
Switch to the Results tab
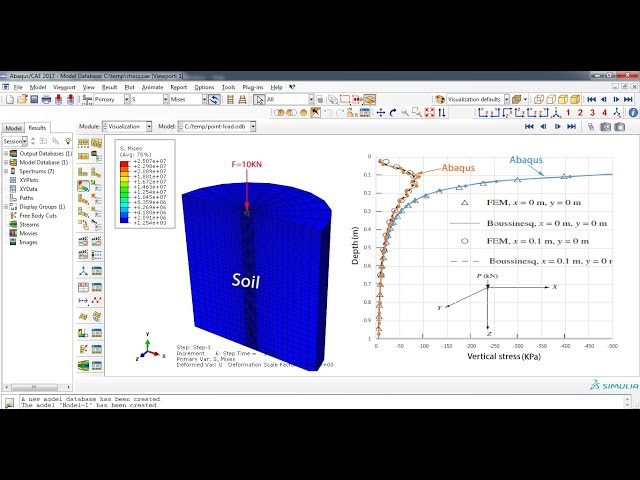click(37, 128)
